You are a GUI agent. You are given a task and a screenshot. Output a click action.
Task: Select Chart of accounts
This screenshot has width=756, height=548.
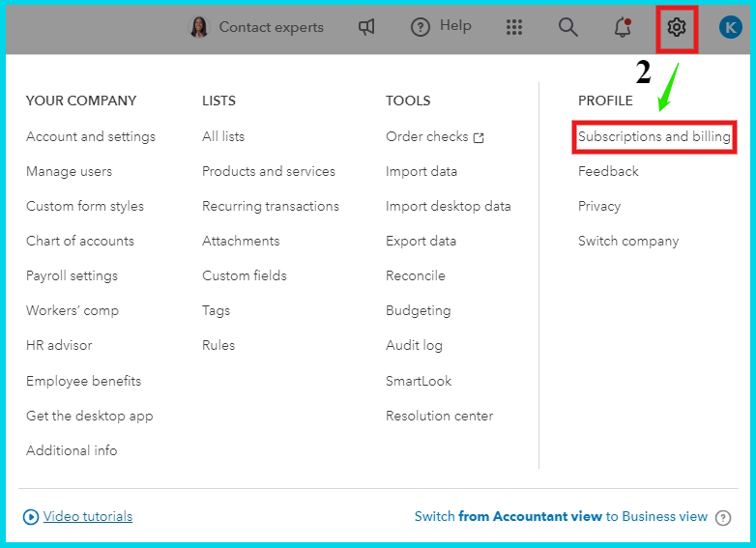coord(80,241)
